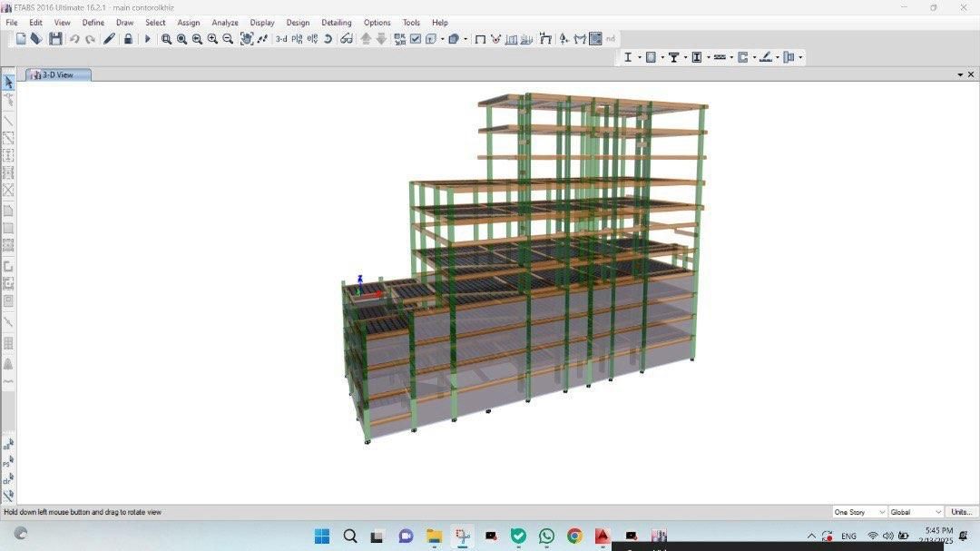Click the Units... button

coord(961,512)
